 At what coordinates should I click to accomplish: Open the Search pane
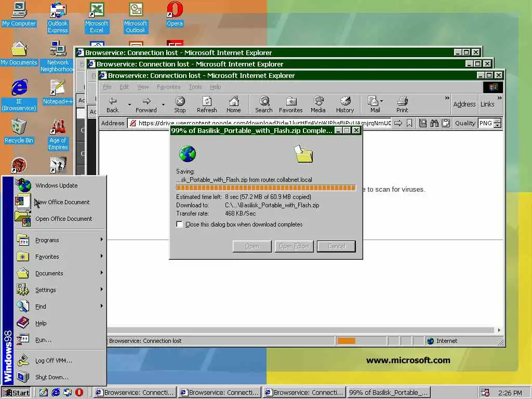click(x=263, y=104)
